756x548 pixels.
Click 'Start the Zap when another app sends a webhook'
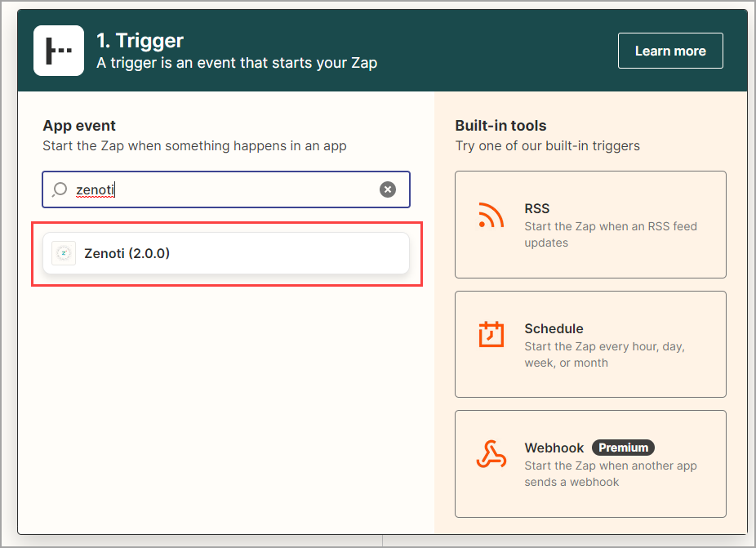611,474
